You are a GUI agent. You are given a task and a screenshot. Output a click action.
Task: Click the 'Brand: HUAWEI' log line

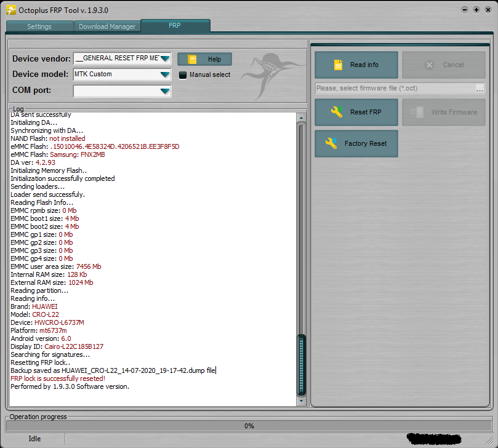(34, 306)
